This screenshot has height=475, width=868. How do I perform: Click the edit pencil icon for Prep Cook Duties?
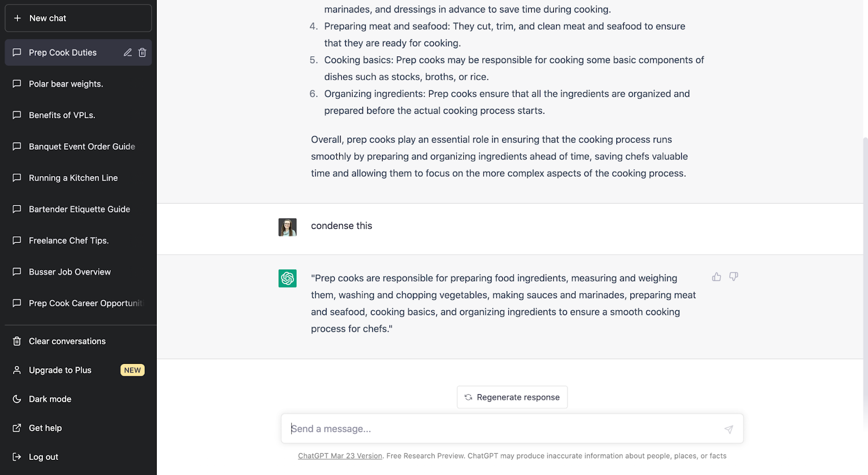click(x=127, y=53)
